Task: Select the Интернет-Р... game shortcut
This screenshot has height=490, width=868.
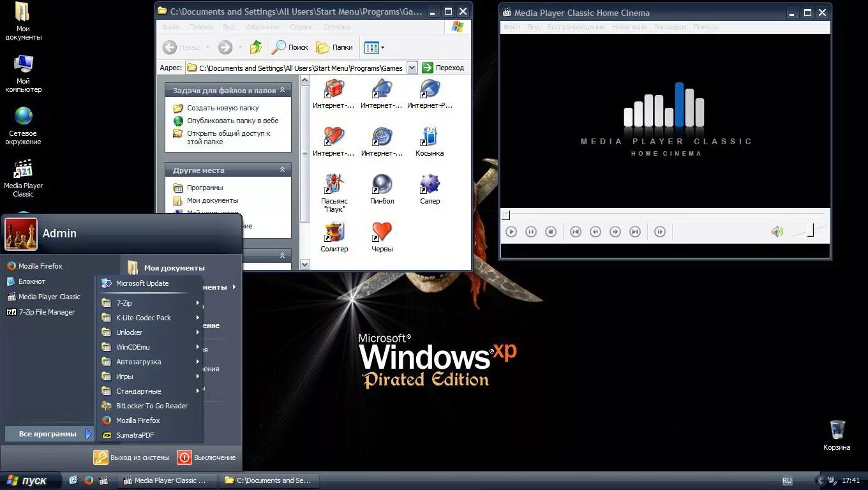Action: click(x=430, y=94)
